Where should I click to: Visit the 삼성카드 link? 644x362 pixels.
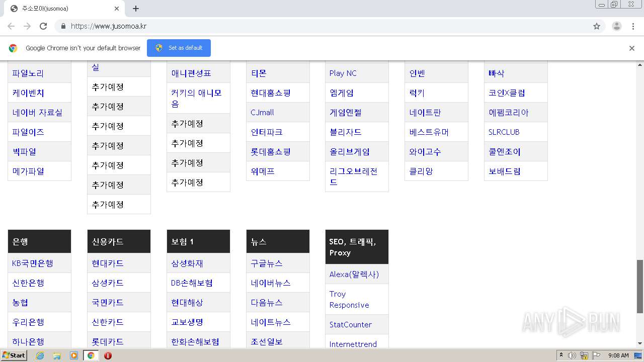[x=108, y=283]
